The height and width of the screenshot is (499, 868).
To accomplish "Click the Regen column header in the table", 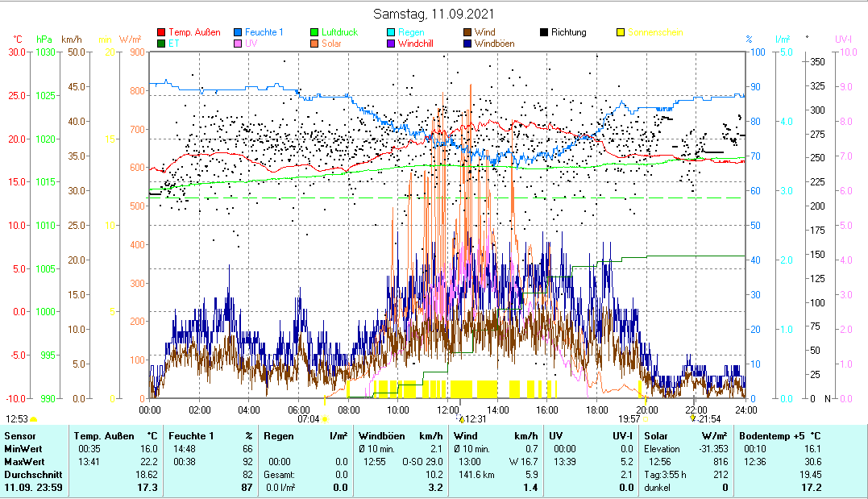I will click(278, 436).
